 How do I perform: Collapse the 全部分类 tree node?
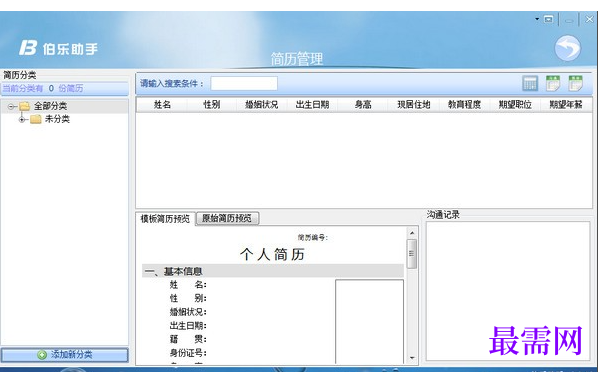[11, 106]
